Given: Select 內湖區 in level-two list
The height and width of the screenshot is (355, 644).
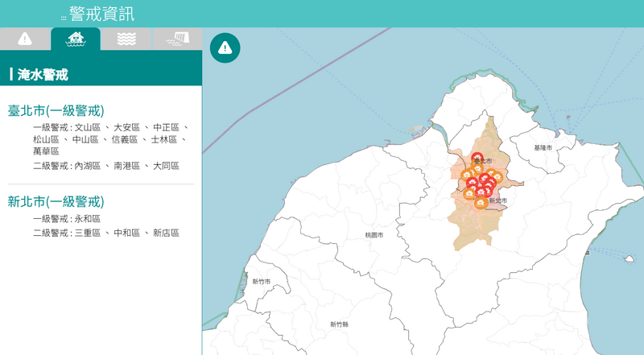Looking at the screenshot, I should (88, 166).
